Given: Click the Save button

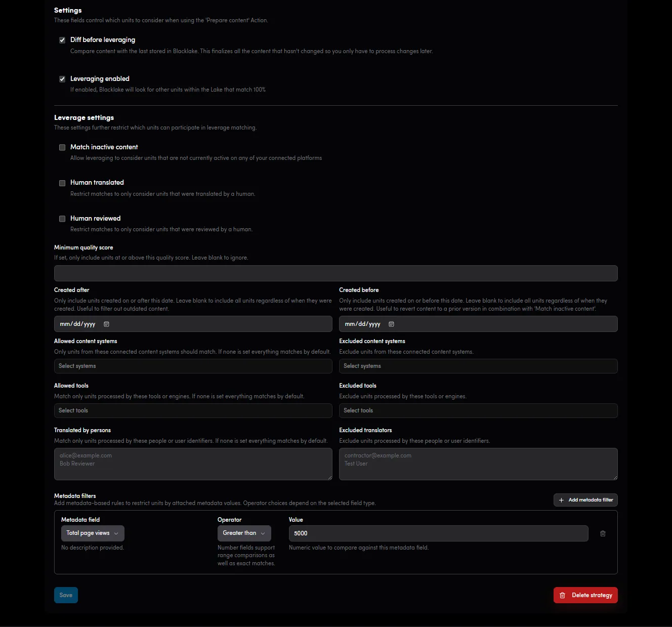Looking at the screenshot, I should pos(66,595).
